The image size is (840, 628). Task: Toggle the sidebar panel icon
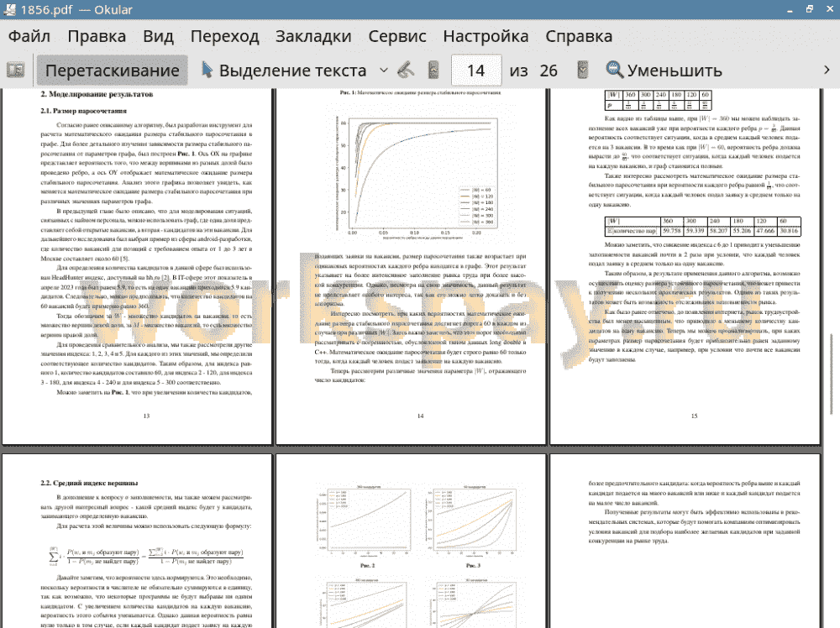pyautogui.click(x=15, y=71)
